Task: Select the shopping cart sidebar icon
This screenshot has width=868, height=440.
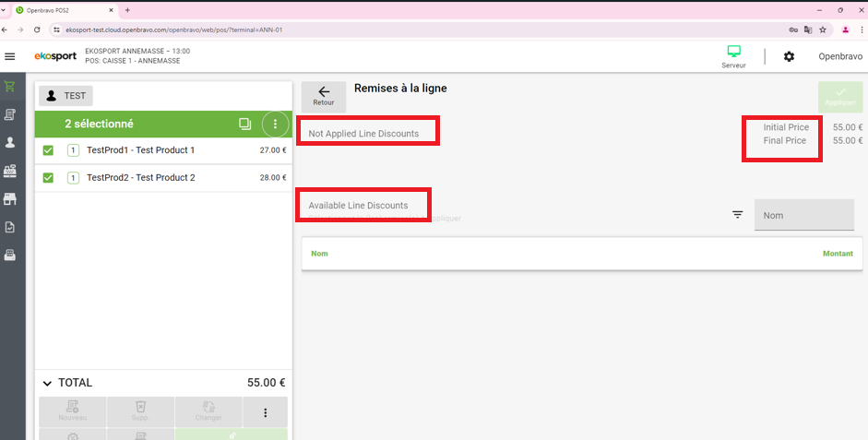Action: tap(9, 87)
